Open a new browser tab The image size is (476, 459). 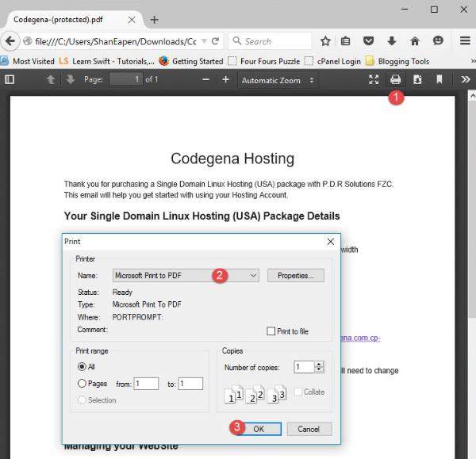click(x=154, y=20)
